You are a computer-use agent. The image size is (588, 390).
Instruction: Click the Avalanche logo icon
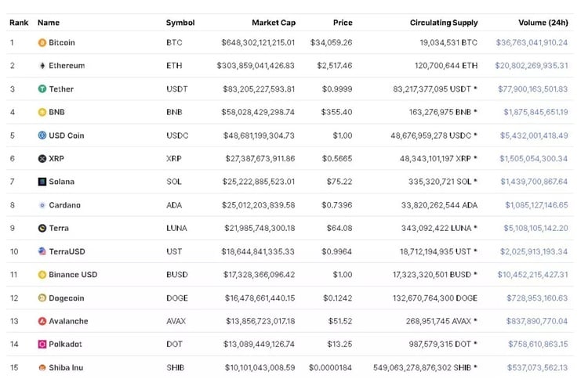pyautogui.click(x=42, y=321)
